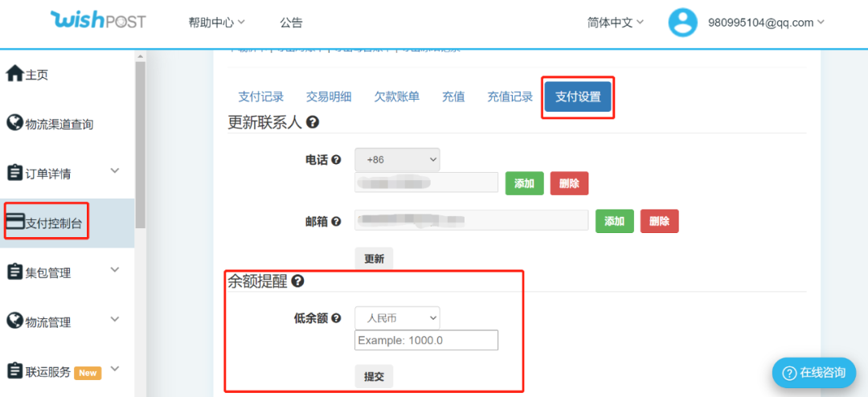Switch to the 交易明细 tab

(x=329, y=97)
